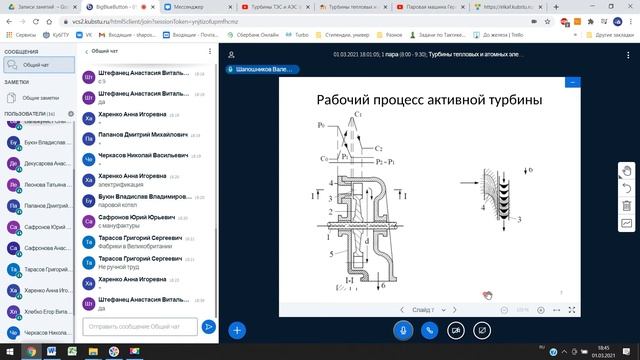Open Общие заметки shared notes
The height and width of the screenshot is (360, 640).
tap(39, 98)
